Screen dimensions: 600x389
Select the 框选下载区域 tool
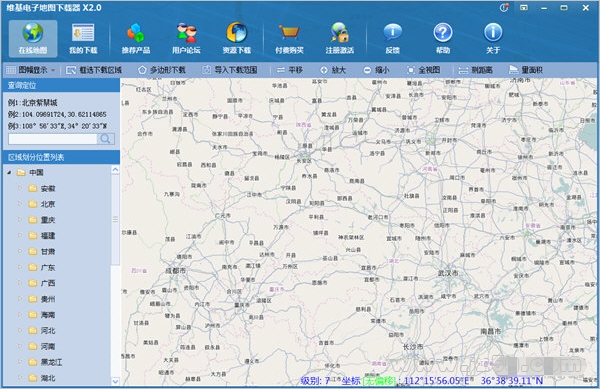pos(94,70)
